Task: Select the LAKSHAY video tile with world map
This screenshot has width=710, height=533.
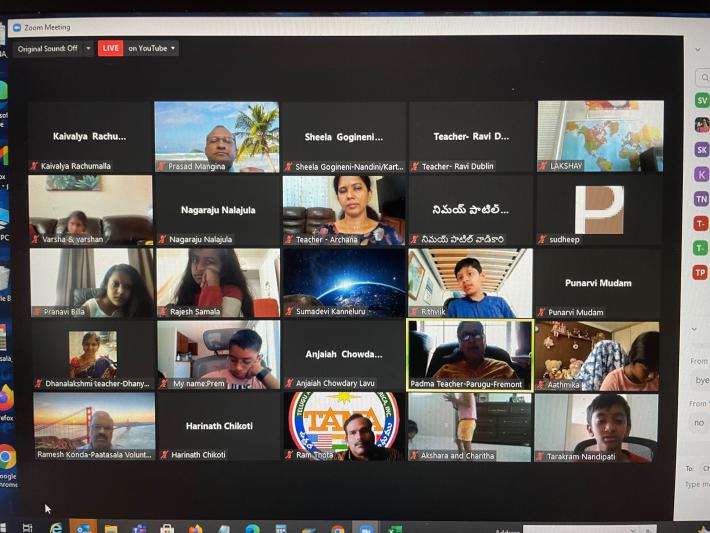Action: click(601, 136)
